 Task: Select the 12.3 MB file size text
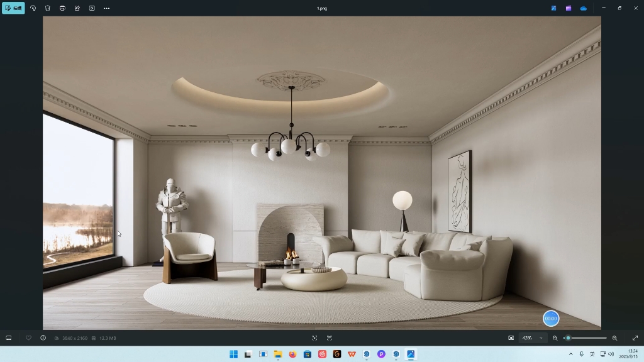coord(108,338)
